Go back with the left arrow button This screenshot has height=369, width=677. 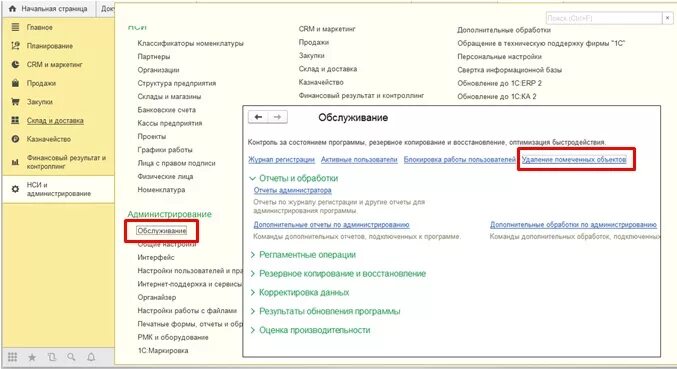(258, 117)
